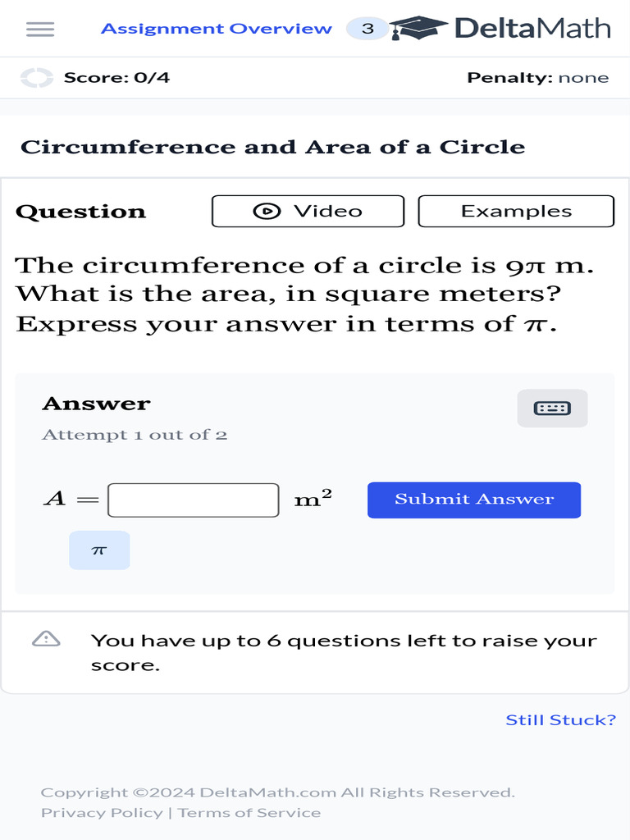Open the Examples button
Screen dimensions: 630x840
(516, 211)
